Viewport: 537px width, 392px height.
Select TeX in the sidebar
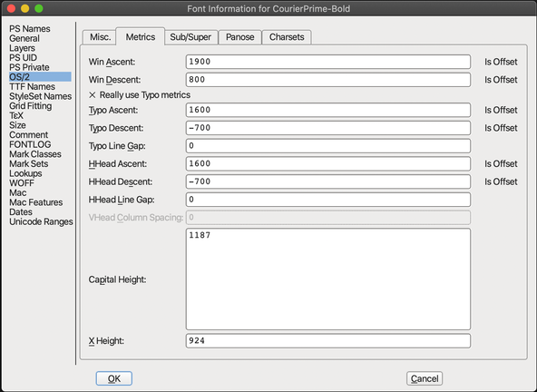tap(16, 115)
